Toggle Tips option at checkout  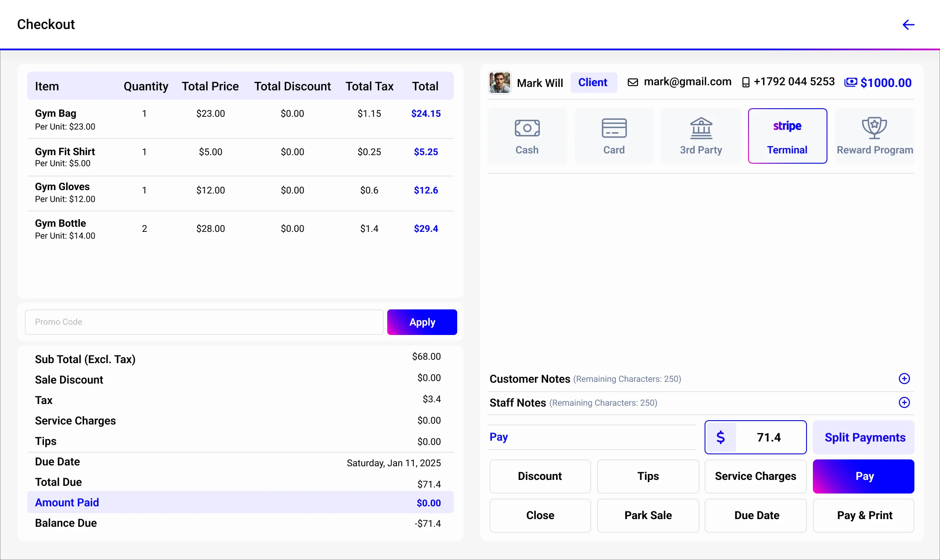(x=647, y=476)
